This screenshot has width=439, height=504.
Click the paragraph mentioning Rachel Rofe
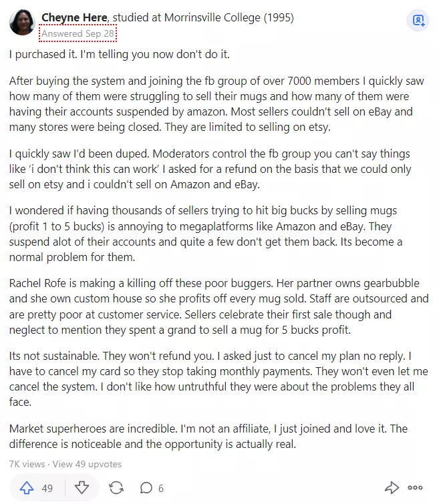click(219, 306)
